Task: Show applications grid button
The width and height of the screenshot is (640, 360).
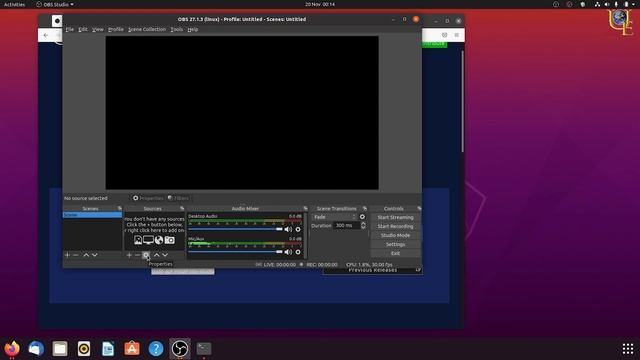Action: pyautogui.click(x=628, y=349)
